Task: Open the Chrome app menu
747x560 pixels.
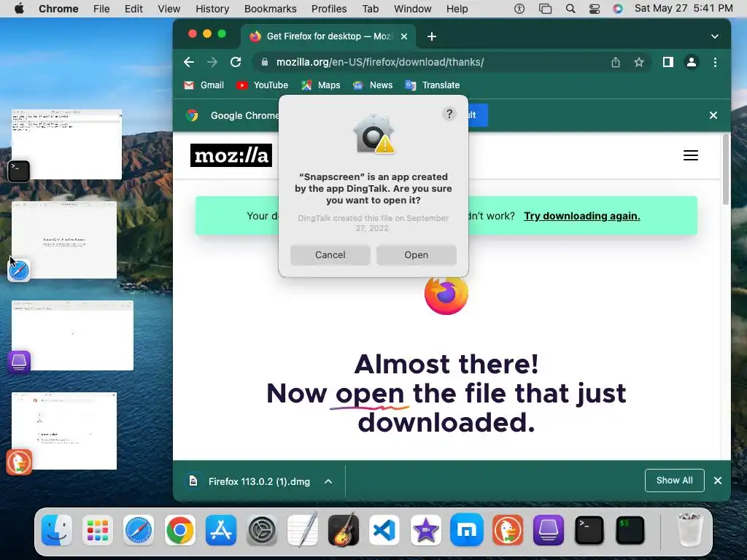Action: 58,9
